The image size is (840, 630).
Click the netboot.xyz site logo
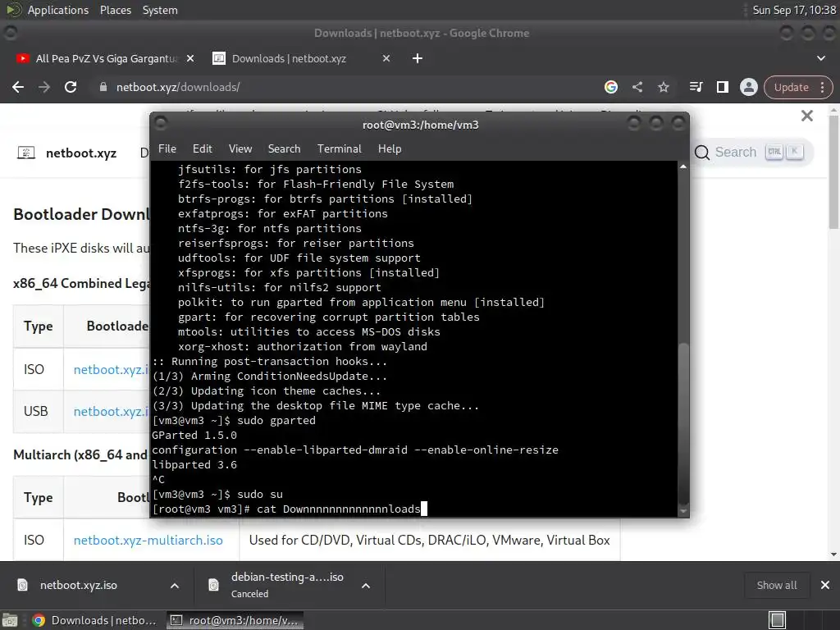coord(26,153)
